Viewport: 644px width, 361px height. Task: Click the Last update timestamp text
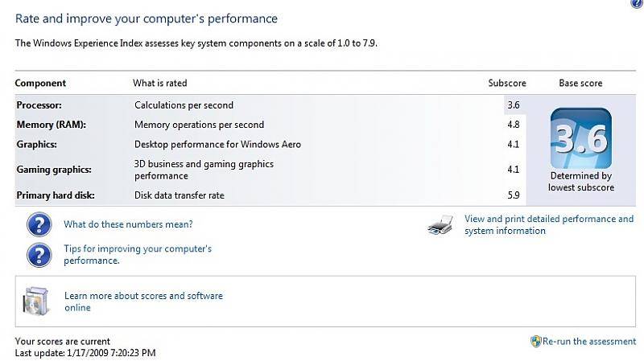point(85,353)
